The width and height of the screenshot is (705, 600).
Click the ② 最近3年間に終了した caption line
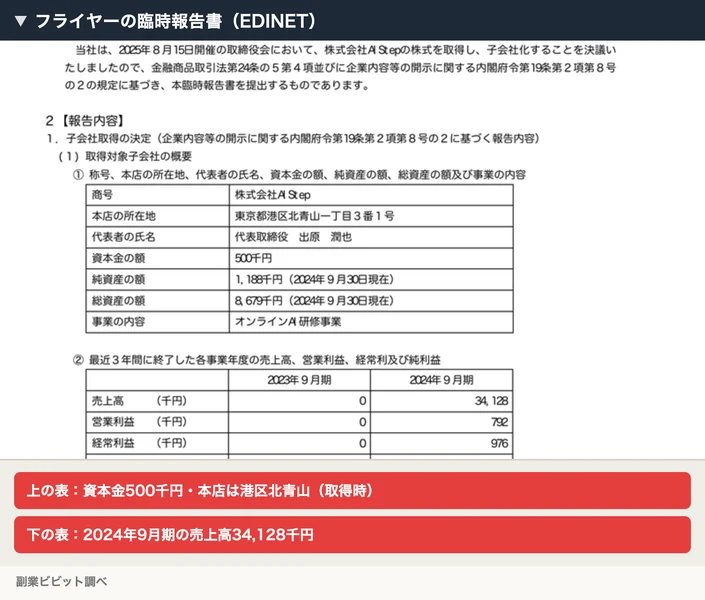(x=257, y=360)
